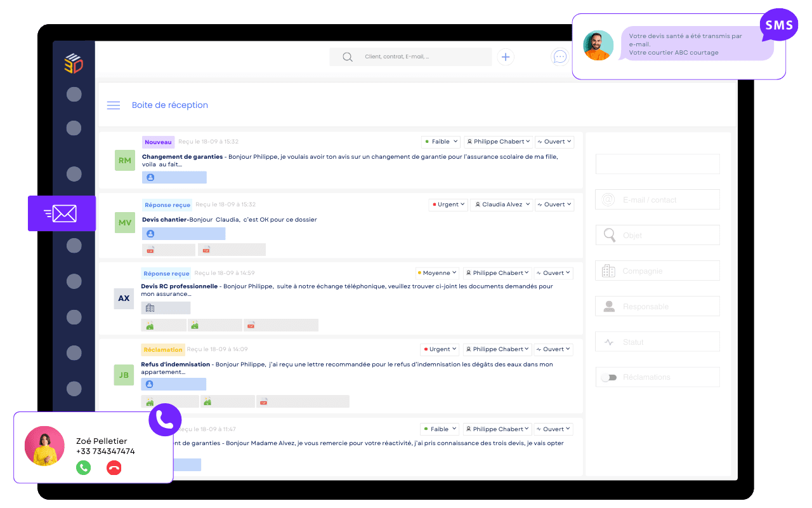Open the Ouvert status dropdown on Devis chantier
The width and height of the screenshot is (812, 508).
[554, 204]
